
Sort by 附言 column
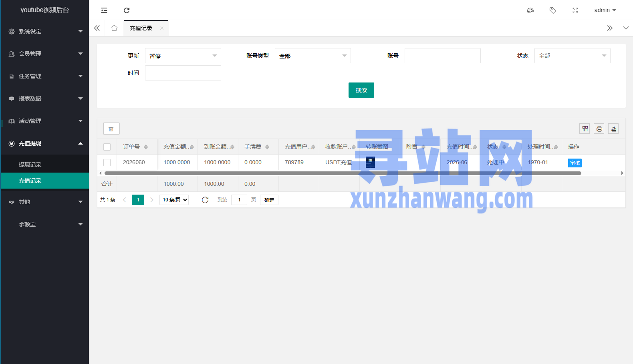pyautogui.click(x=423, y=147)
